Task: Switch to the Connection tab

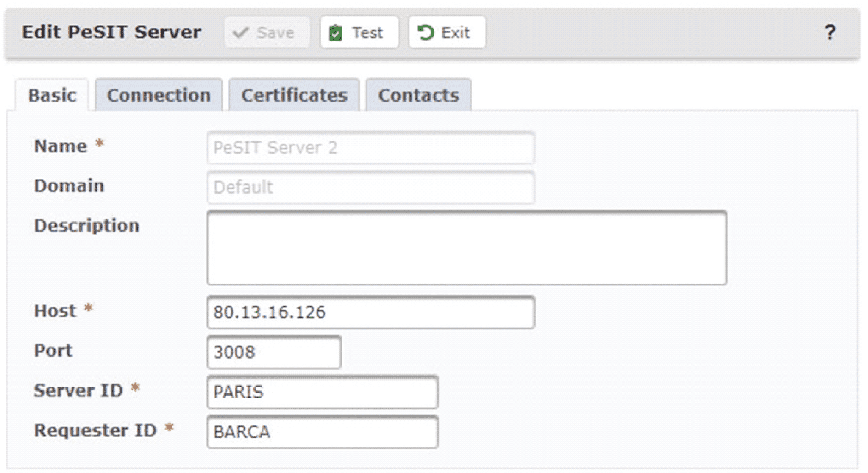Action: pos(159,95)
